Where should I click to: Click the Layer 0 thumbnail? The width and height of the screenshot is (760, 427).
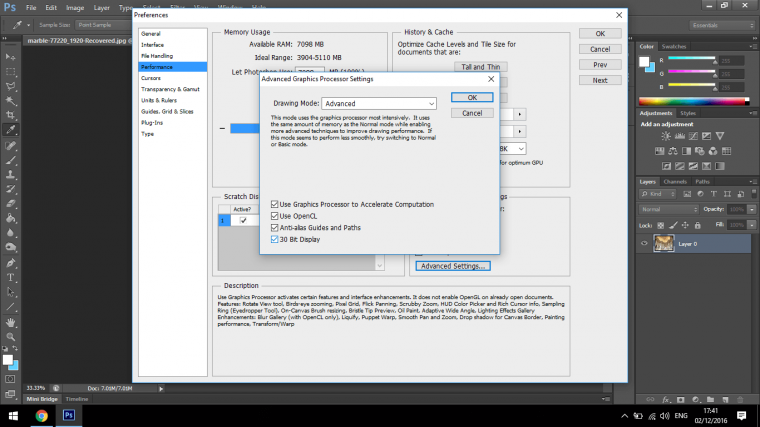[664, 244]
